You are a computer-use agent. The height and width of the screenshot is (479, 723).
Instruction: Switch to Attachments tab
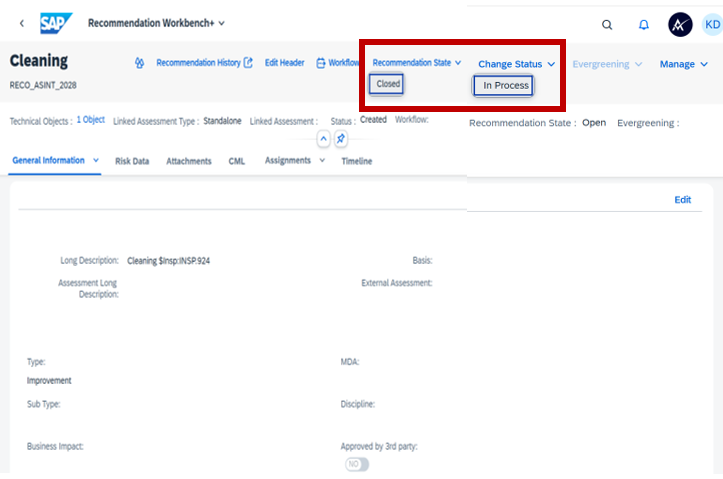189,161
